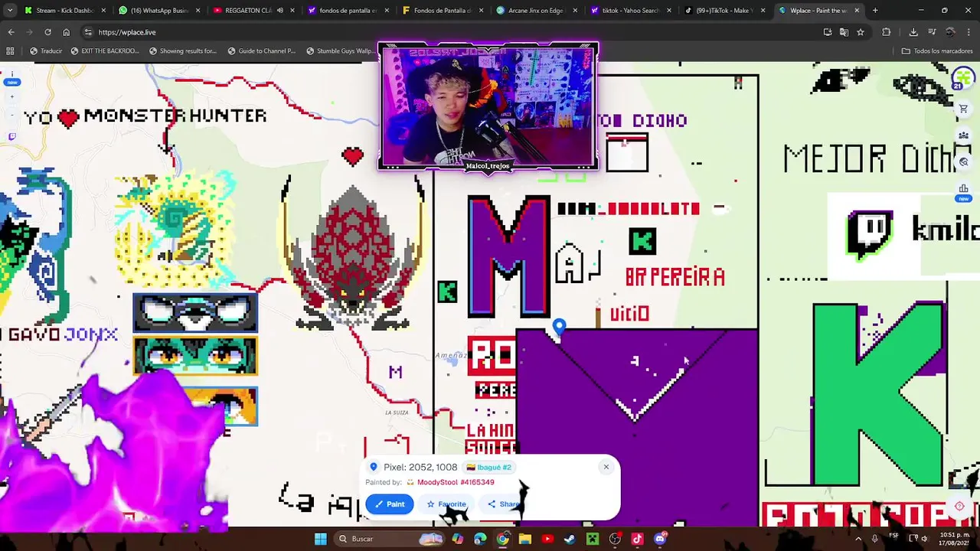Open TikTok app from taskbar
Viewport: 980px width, 551px height.
[x=637, y=539]
